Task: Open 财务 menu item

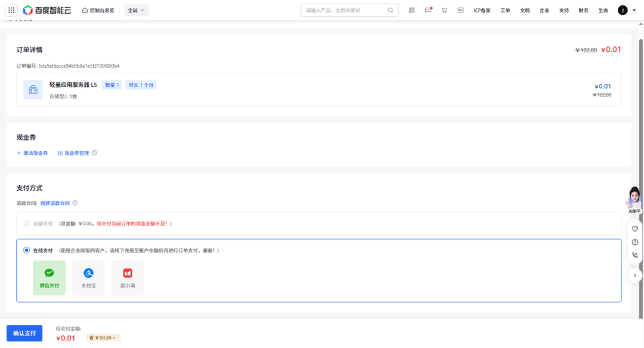Action: [584, 10]
